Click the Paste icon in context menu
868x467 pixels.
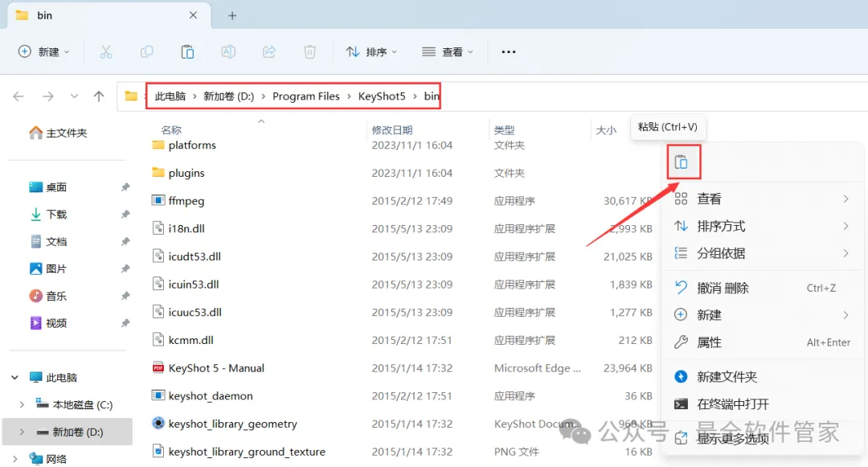pyautogui.click(x=682, y=162)
